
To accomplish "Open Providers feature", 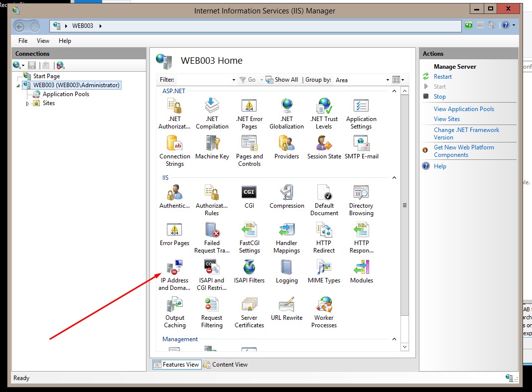I will point(287,147).
